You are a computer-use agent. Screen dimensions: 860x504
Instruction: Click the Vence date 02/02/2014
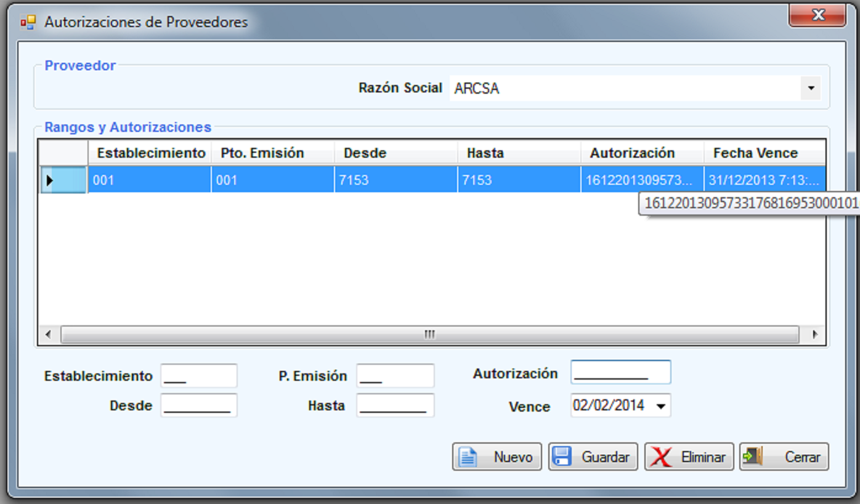609,405
